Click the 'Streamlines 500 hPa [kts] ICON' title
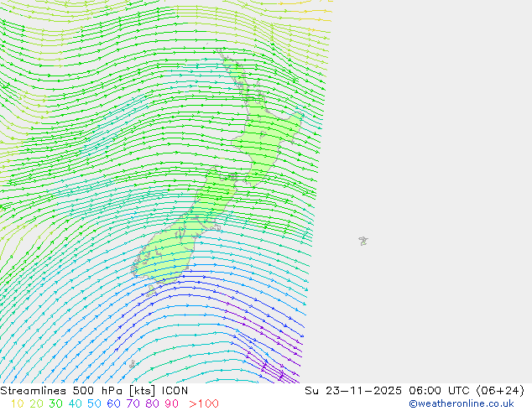Image resolution: width=532 pixels, height=411 pixels. [x=94, y=391]
